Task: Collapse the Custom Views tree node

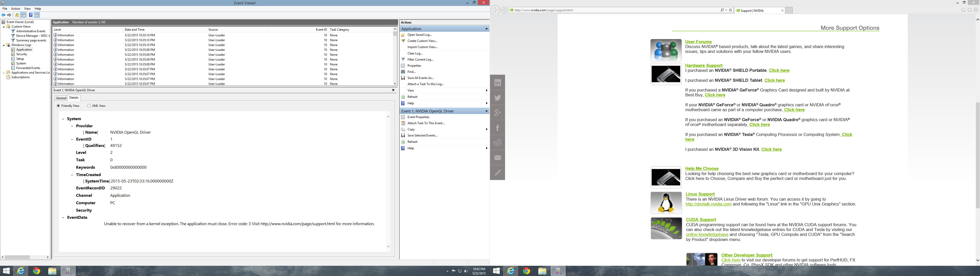Action: click(4, 27)
